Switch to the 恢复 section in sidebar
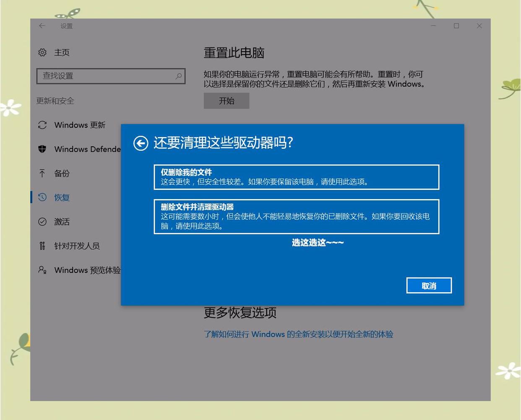521x420 pixels. [62, 197]
